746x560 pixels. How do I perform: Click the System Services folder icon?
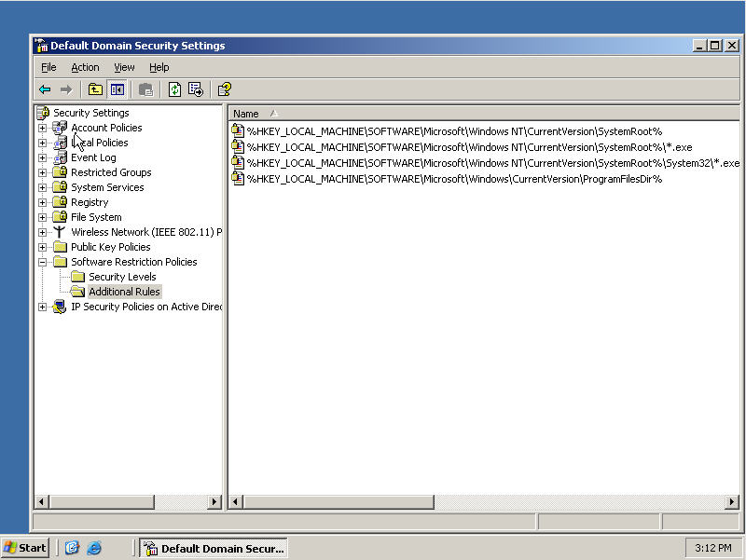click(60, 187)
